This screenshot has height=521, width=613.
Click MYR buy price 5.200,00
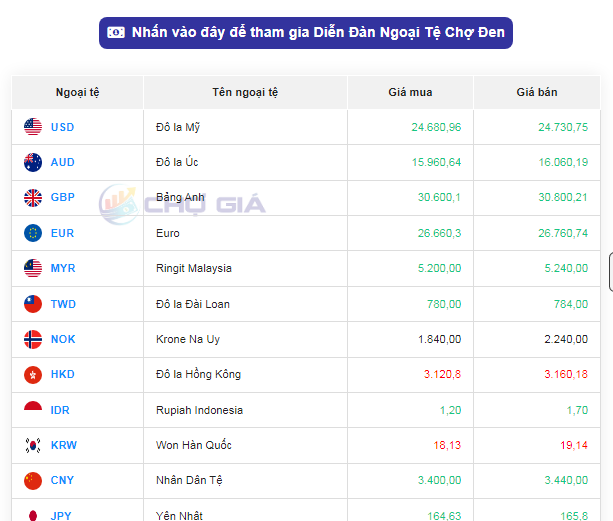(x=439, y=269)
